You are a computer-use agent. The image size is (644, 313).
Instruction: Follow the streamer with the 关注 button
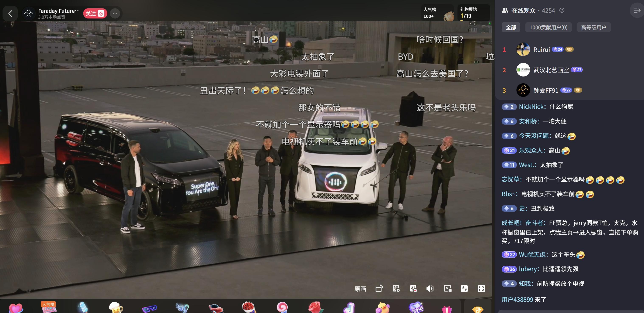coord(95,14)
